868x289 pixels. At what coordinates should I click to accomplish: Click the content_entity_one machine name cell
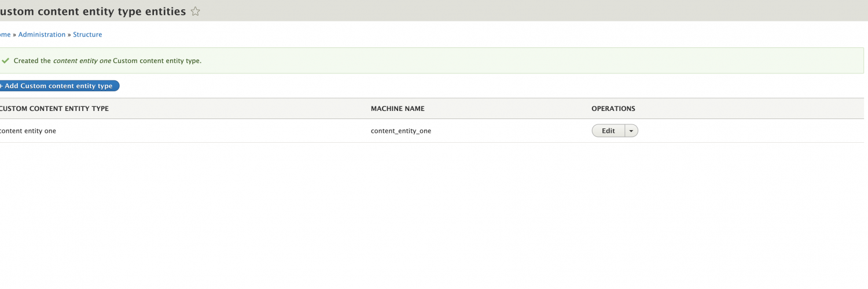pos(401,131)
